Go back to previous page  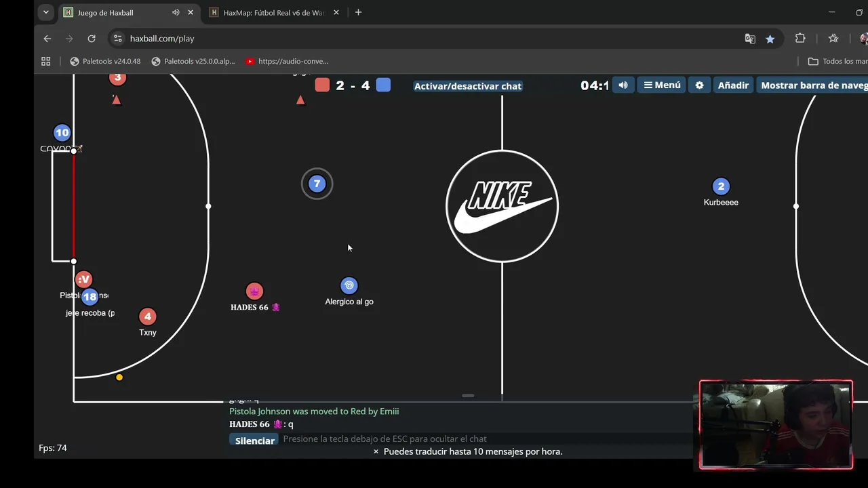(47, 39)
